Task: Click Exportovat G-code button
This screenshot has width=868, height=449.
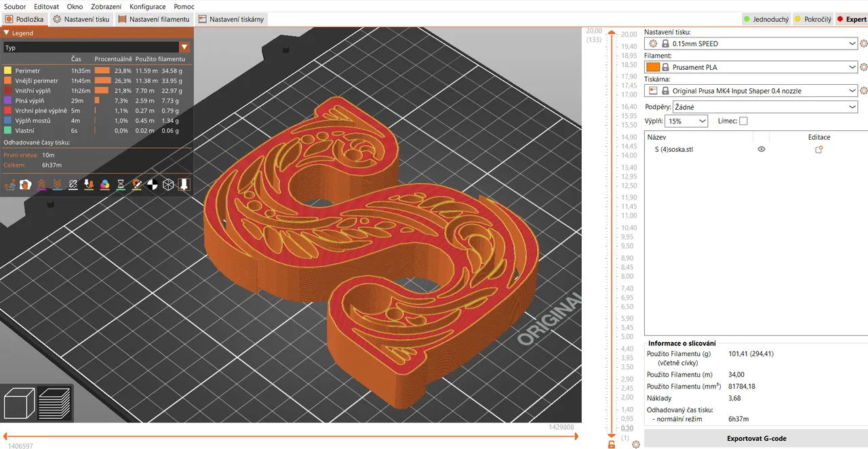Action: (756, 438)
